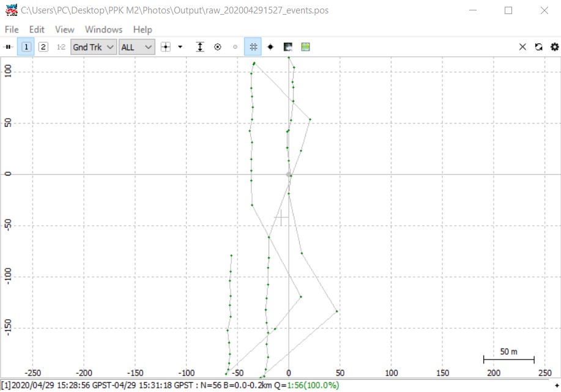Click the reload arrows icon
Viewport: 561px width, 392px height.
click(538, 47)
